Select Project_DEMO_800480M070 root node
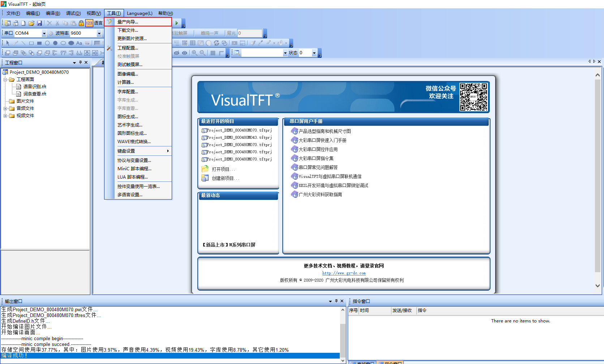The width and height of the screenshot is (604, 364). pyautogui.click(x=39, y=72)
